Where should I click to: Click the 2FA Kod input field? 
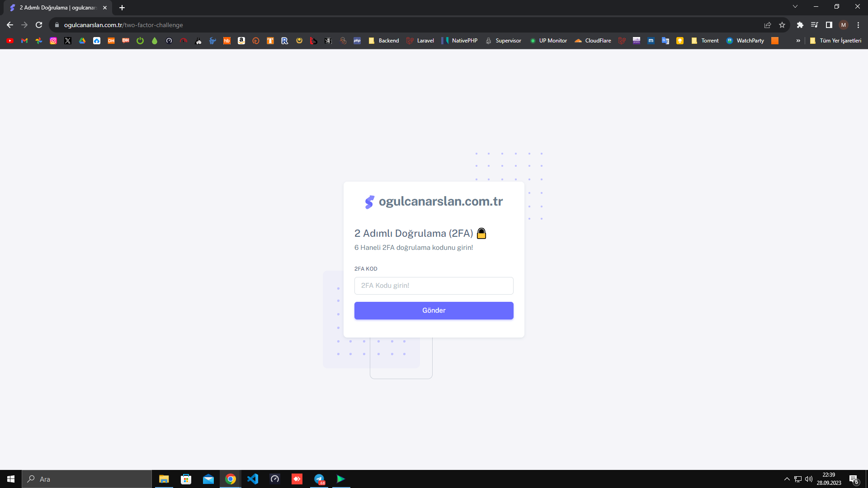click(x=434, y=286)
